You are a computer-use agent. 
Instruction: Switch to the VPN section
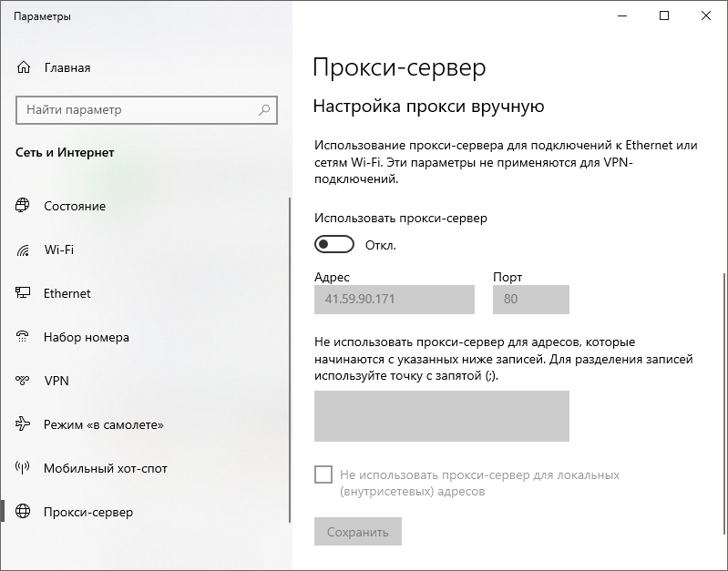pos(56,381)
